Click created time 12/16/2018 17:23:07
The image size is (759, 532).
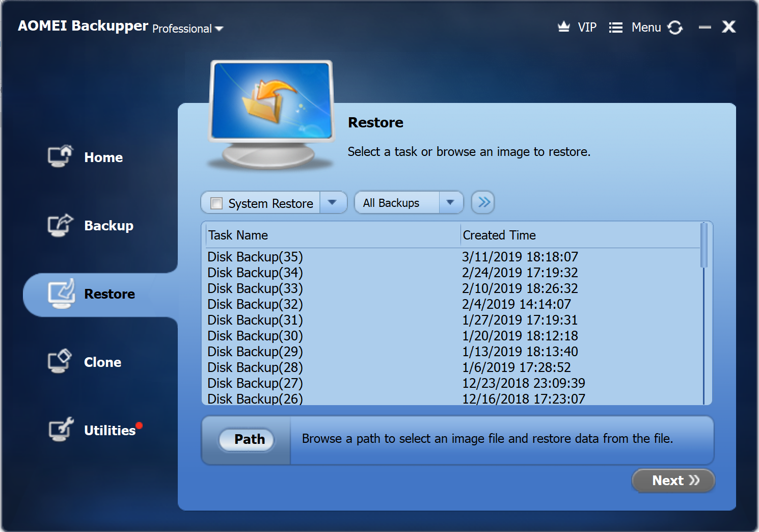click(x=524, y=398)
